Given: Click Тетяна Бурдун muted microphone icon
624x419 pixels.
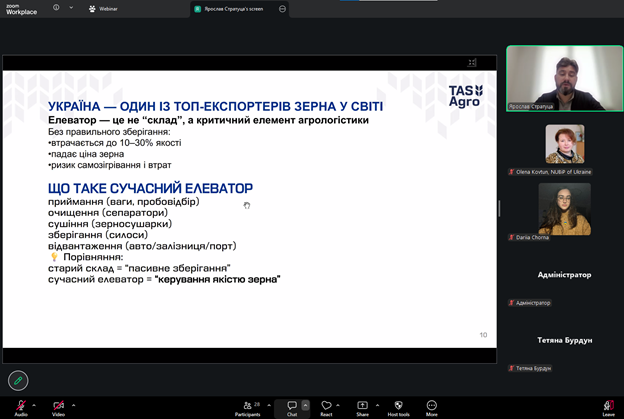Looking at the screenshot, I should click(511, 368).
